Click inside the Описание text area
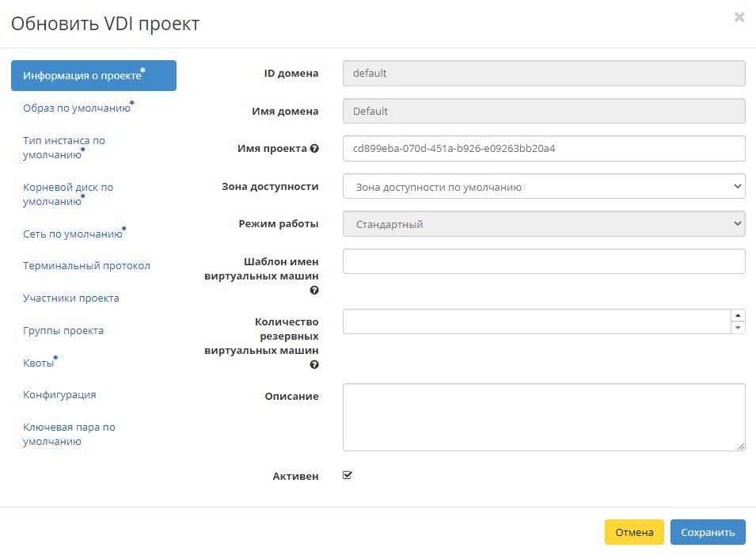Image resolution: width=756 pixels, height=555 pixels. 544,417
